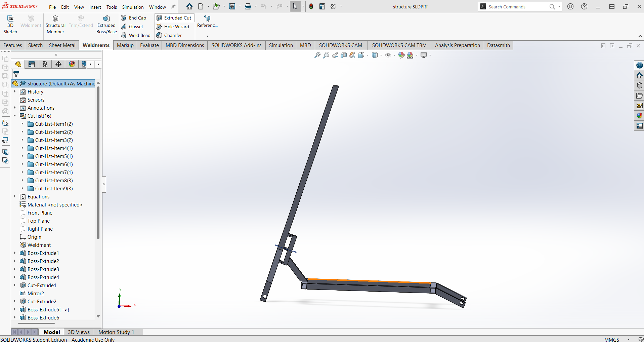
Task: Save the document with Save icon
Action: coord(232,6)
